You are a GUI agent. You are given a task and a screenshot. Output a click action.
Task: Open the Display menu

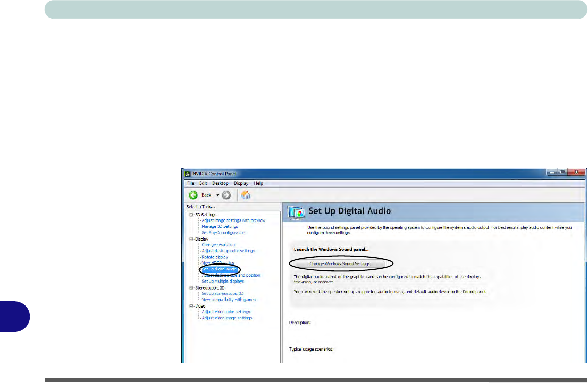coord(241,183)
